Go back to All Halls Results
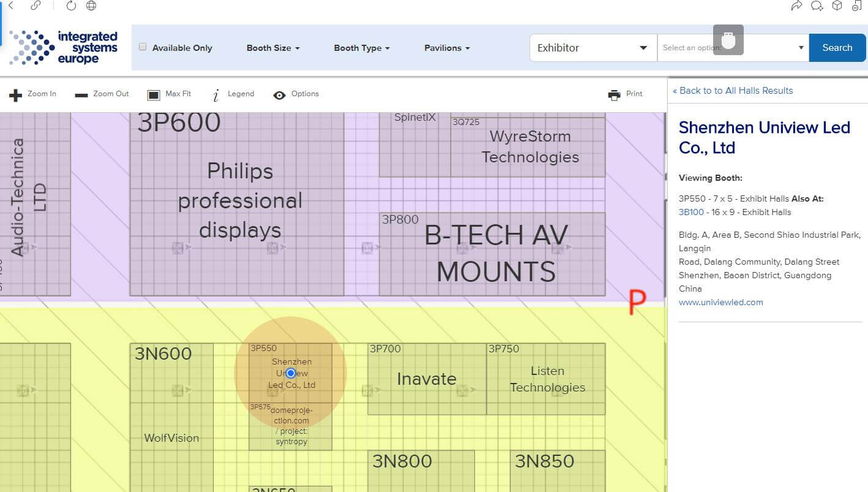Image resolution: width=868 pixels, height=492 pixels. [x=733, y=91]
